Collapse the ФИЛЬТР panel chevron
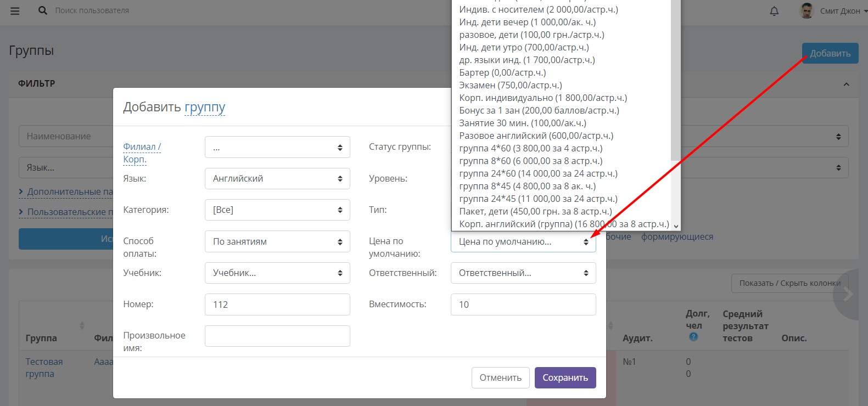Image resolution: width=868 pixels, height=406 pixels. [x=846, y=84]
